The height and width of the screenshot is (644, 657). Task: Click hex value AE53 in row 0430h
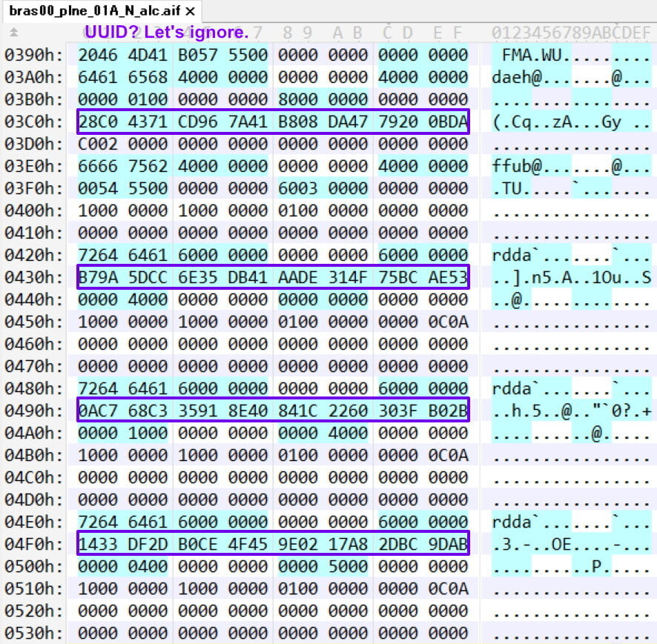click(x=448, y=277)
